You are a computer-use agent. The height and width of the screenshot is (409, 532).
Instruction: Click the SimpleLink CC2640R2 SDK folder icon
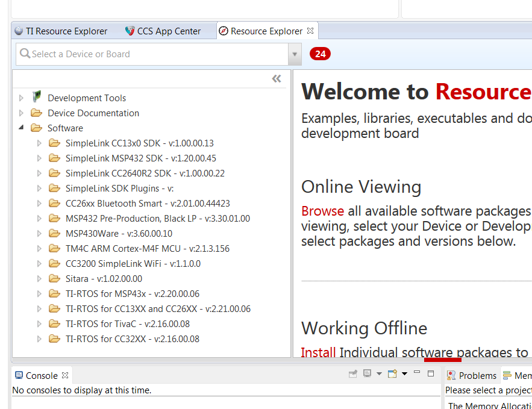[x=54, y=173]
